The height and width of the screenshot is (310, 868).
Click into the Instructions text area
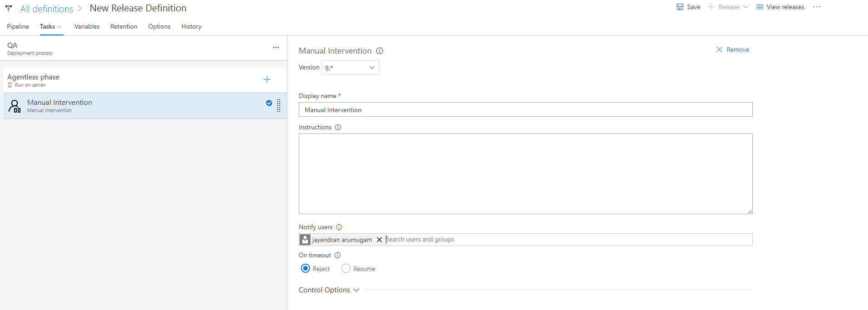tap(525, 173)
